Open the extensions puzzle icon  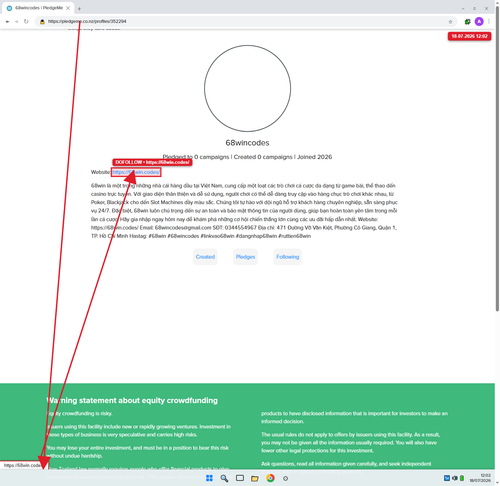(467, 22)
